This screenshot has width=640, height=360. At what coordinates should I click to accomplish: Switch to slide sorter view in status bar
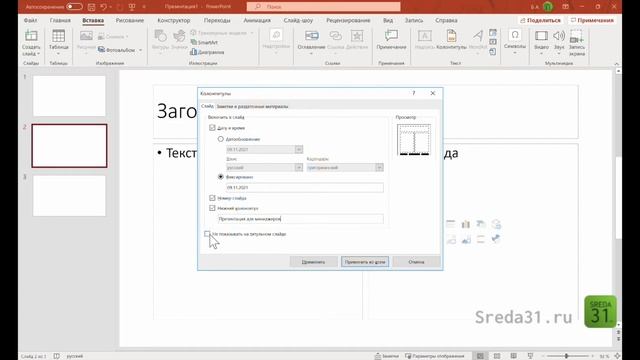497,356
